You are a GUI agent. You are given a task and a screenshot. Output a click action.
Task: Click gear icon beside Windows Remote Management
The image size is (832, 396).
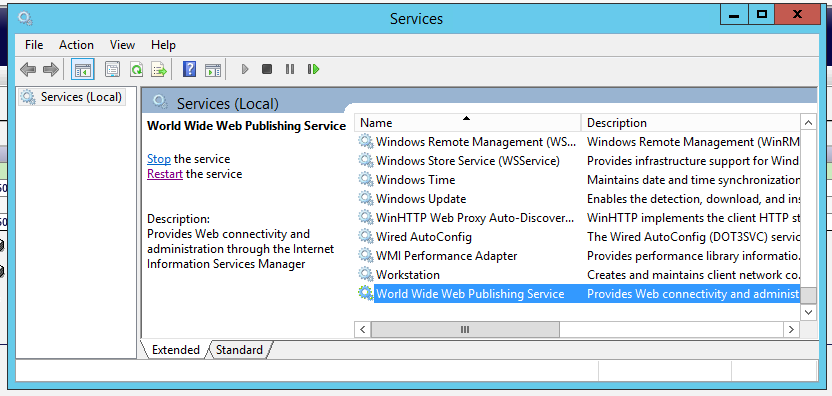click(366, 142)
